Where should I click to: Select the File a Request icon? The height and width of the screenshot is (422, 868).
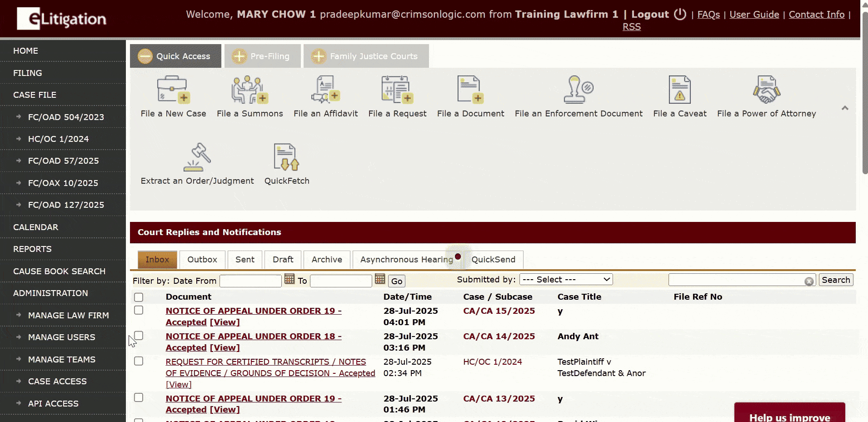(x=397, y=90)
